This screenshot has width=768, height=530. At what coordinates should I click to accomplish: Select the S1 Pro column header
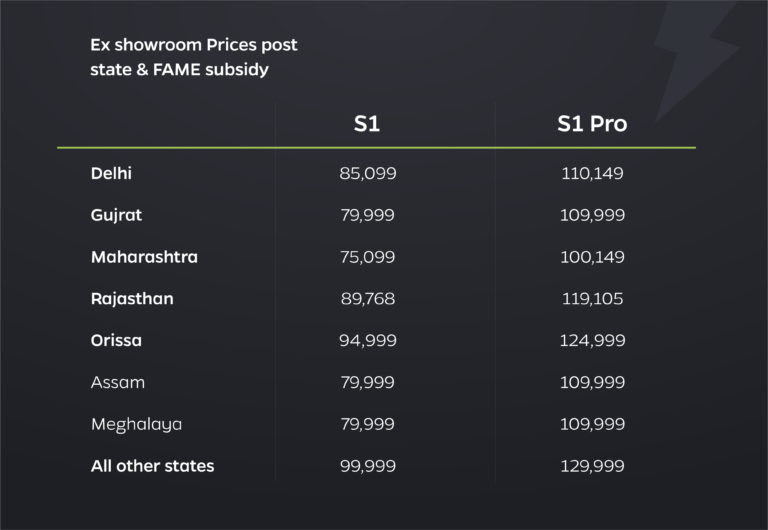(x=592, y=125)
